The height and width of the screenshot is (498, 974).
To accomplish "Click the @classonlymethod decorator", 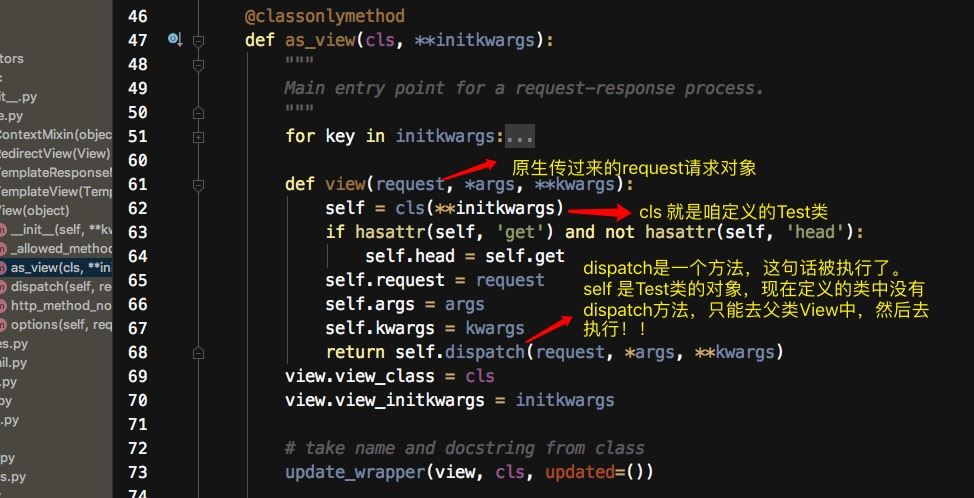I will (325, 16).
